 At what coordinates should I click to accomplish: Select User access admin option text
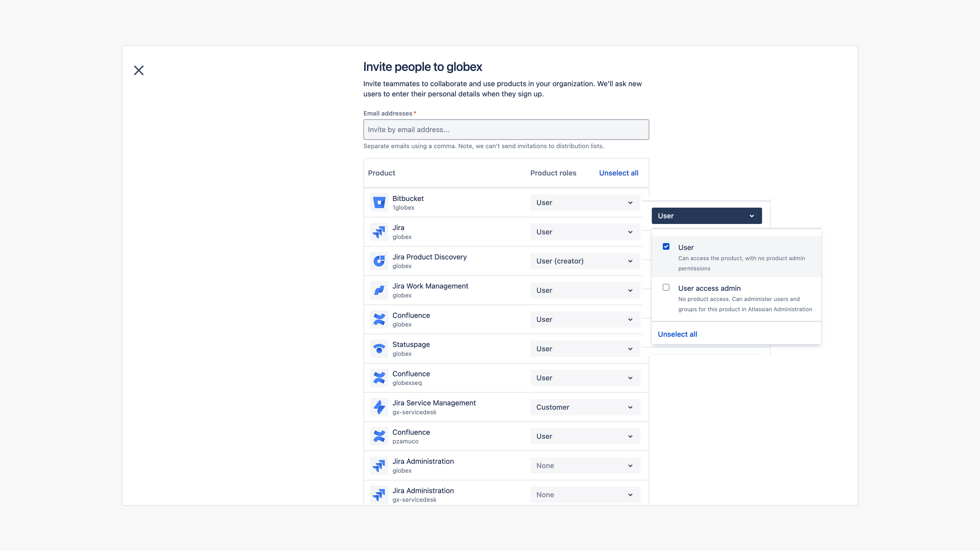pyautogui.click(x=709, y=288)
